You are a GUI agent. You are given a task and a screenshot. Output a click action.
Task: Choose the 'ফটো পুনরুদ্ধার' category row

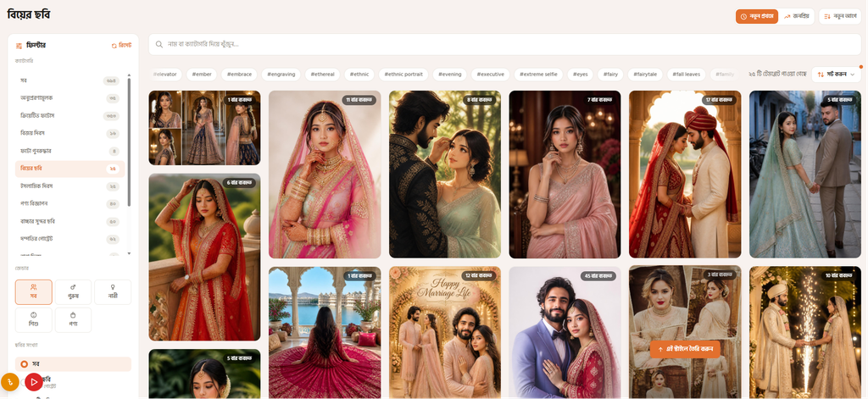(x=70, y=151)
